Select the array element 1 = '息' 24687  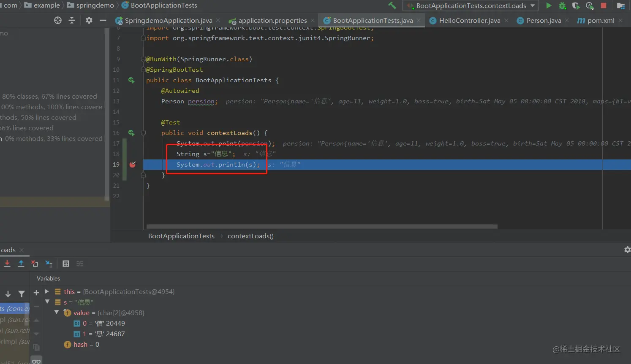(x=99, y=334)
